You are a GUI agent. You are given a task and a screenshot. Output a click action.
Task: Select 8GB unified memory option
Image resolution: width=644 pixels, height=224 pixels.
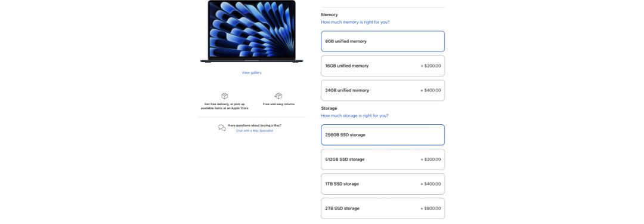pos(383,41)
